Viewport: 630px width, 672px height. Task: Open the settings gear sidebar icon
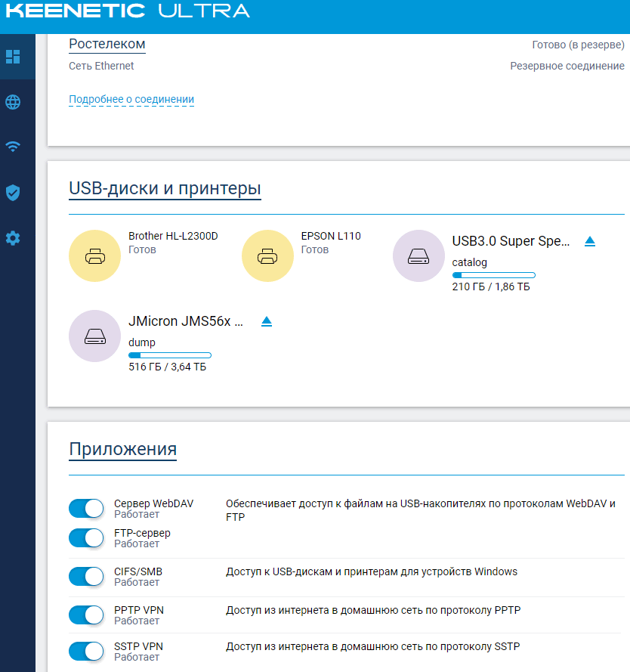click(13, 238)
